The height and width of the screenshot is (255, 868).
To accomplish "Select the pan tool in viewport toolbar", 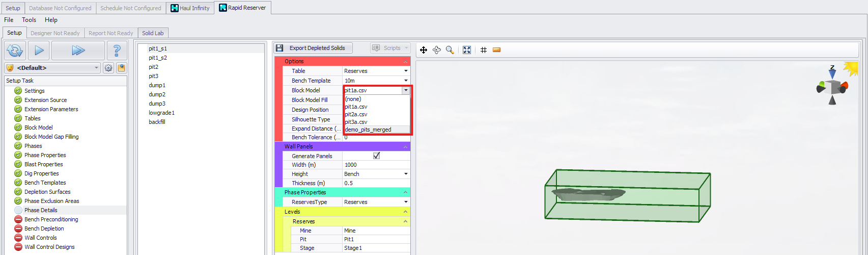I will pyautogui.click(x=424, y=50).
